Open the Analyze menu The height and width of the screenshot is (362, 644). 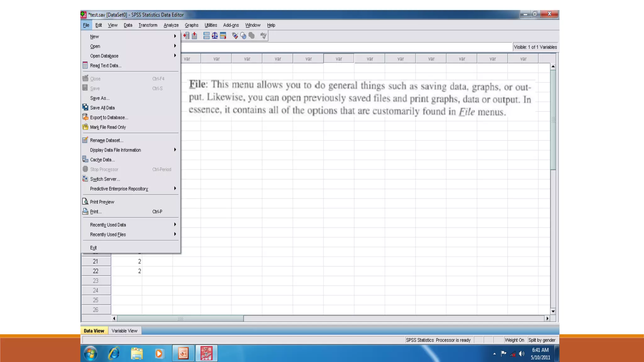171,25
